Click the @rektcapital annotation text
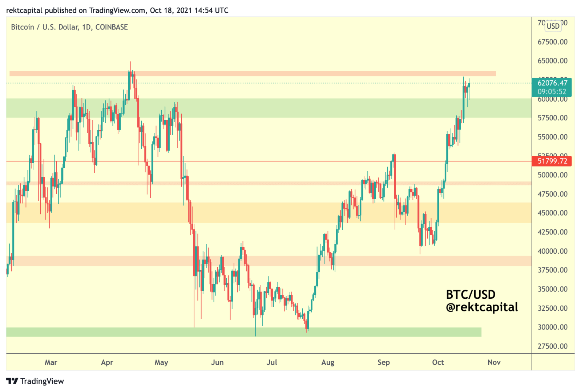This screenshot has width=581, height=392. pos(482,307)
